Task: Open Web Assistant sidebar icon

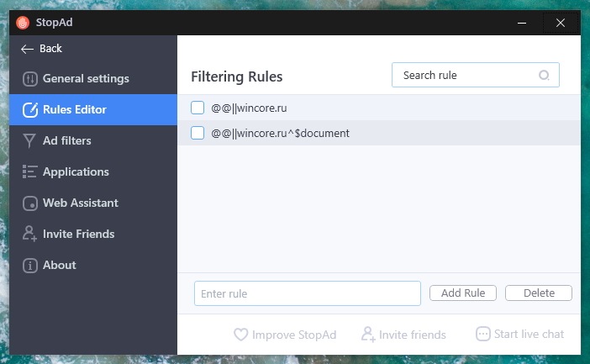Action: [30, 203]
